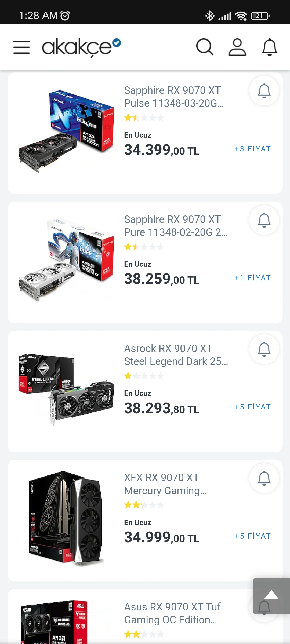The width and height of the screenshot is (290, 644).
Task: Click the star rating of XFX Mercury
Action: coord(144,505)
